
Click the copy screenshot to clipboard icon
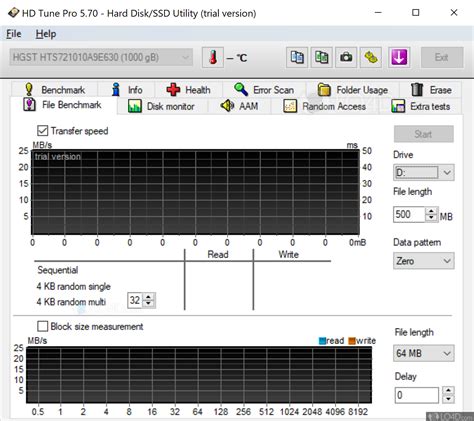pos(321,57)
